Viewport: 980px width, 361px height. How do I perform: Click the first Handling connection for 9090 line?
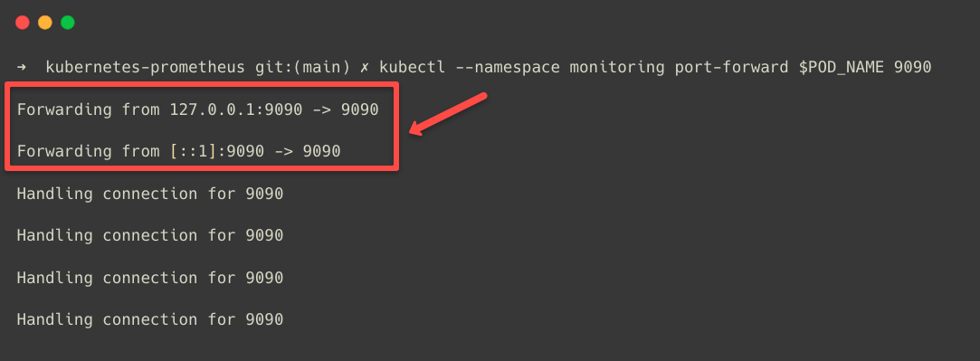click(150, 195)
